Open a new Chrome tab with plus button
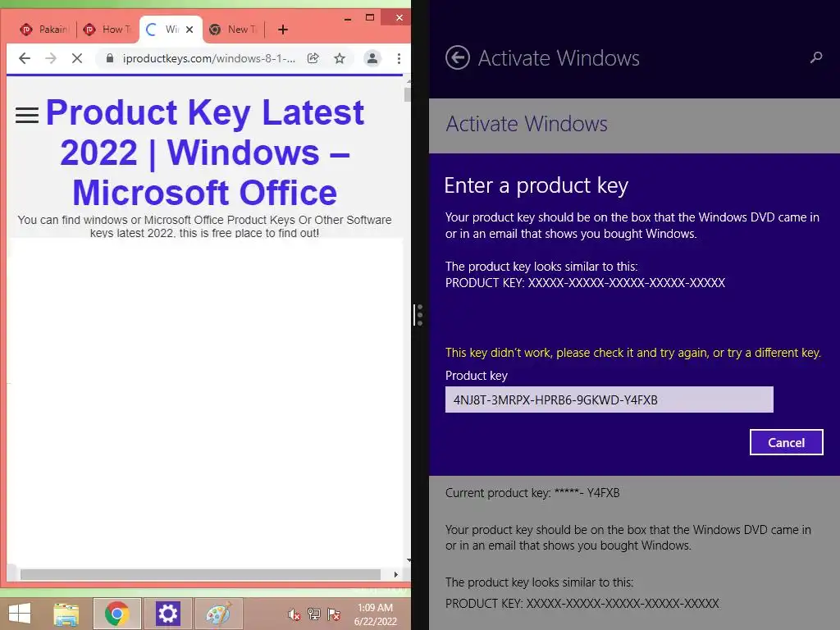The image size is (840, 630). (283, 30)
